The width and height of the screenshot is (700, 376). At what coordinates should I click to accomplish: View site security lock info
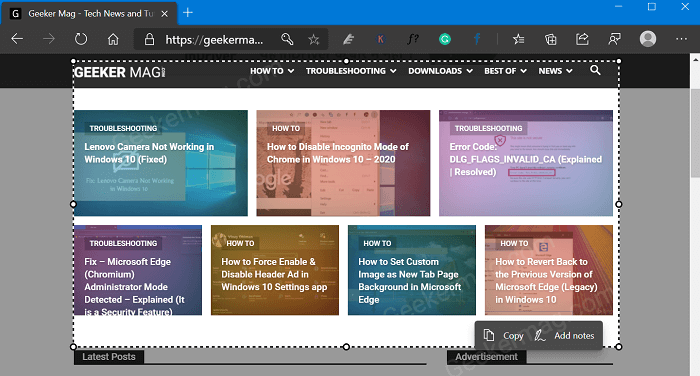point(150,39)
